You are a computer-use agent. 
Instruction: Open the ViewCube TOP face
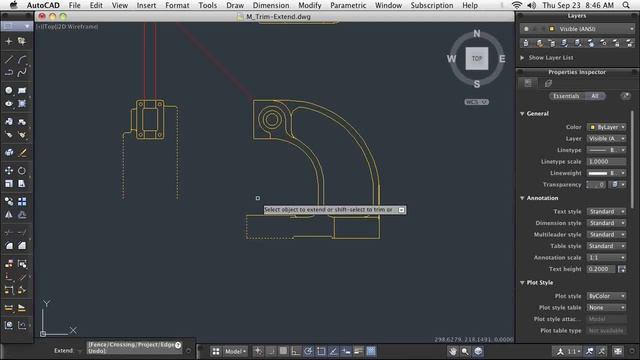[x=477, y=58]
